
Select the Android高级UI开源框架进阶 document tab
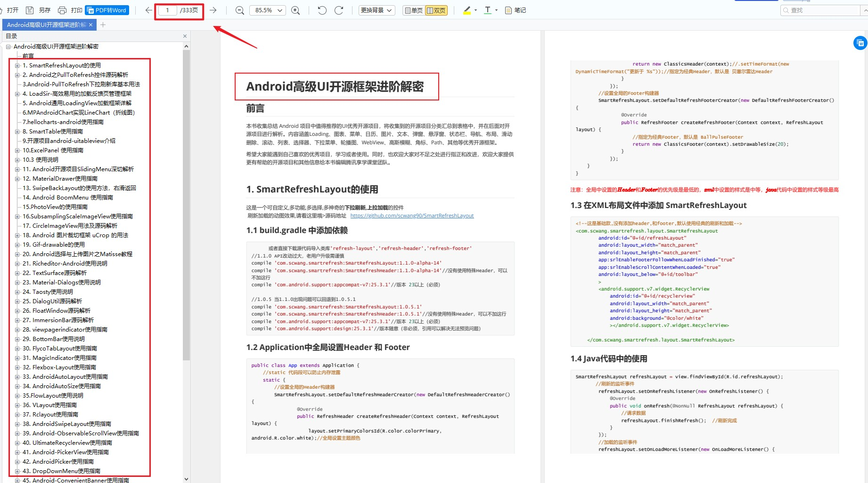click(47, 25)
